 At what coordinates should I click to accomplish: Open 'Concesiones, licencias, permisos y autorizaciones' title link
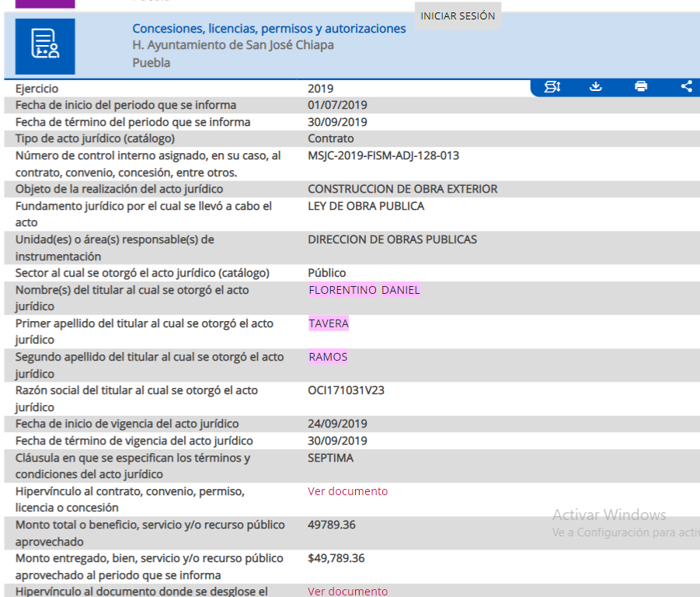(269, 29)
